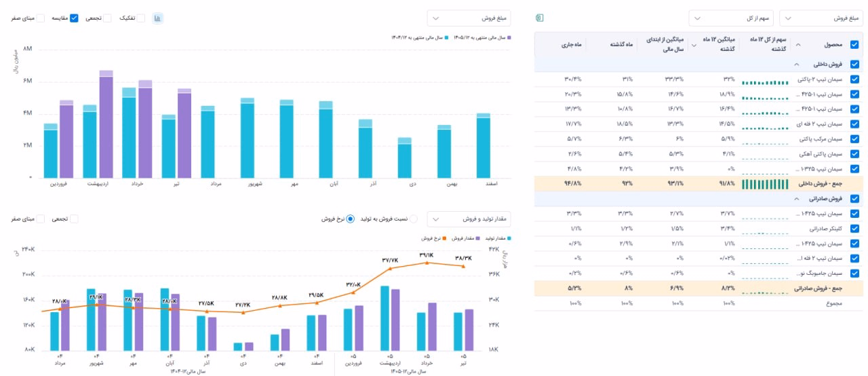Screen dimensions: 868x376
Task: Uncheck the فروش صادراتی group checkbox
Action: [x=854, y=199]
